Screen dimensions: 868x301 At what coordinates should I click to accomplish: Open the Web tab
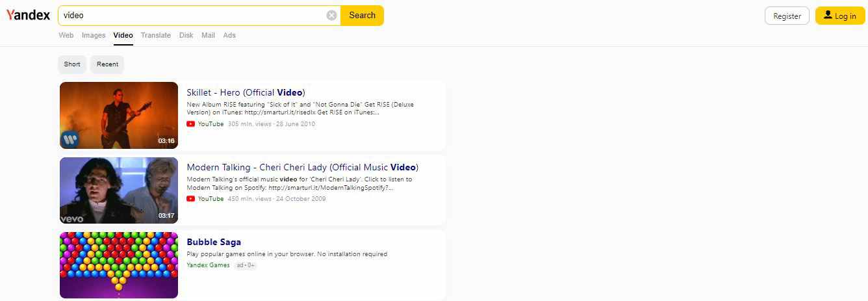tap(66, 35)
